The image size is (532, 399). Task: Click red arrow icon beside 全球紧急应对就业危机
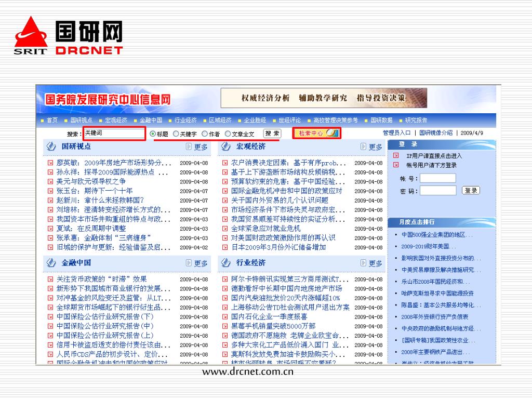coord(225,229)
